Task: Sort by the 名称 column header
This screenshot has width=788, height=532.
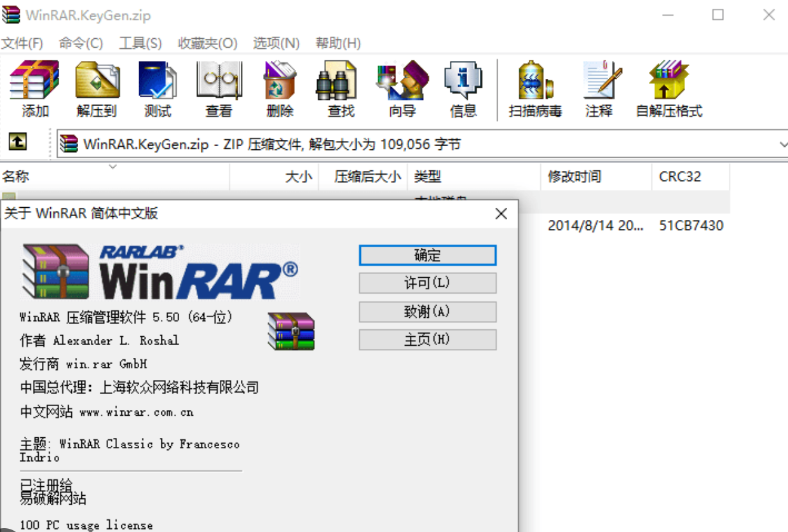Action: (x=114, y=177)
